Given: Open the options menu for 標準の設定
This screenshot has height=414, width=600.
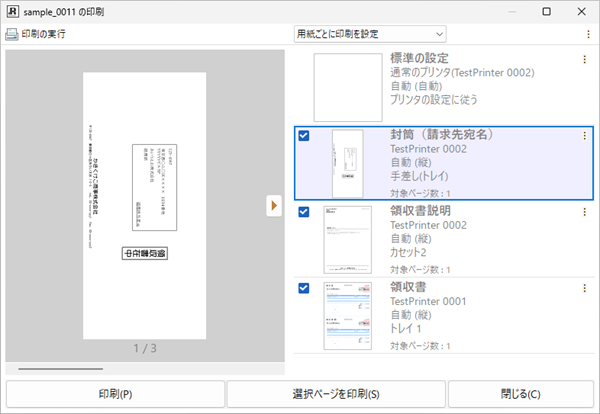Looking at the screenshot, I should [x=584, y=59].
